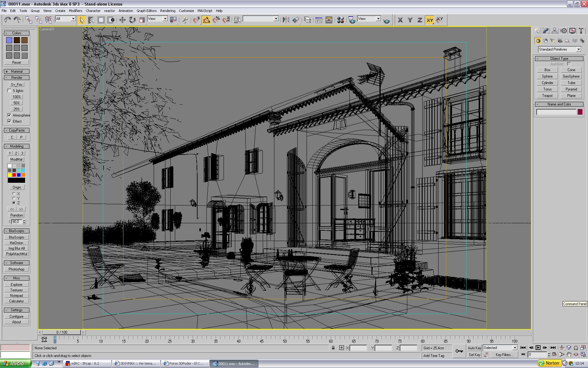
Task: Select the Move tool in toolbar
Action: tap(123, 20)
